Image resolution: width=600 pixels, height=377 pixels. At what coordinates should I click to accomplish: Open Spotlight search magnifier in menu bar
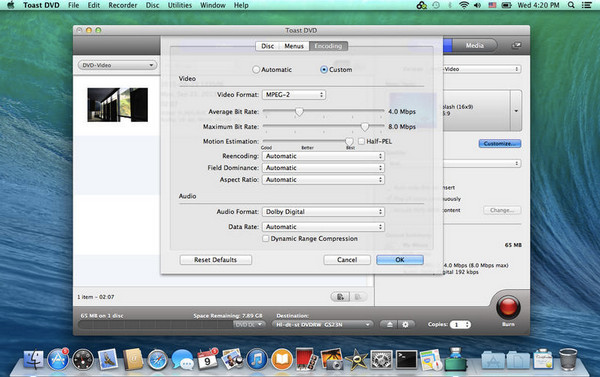(x=571, y=5)
